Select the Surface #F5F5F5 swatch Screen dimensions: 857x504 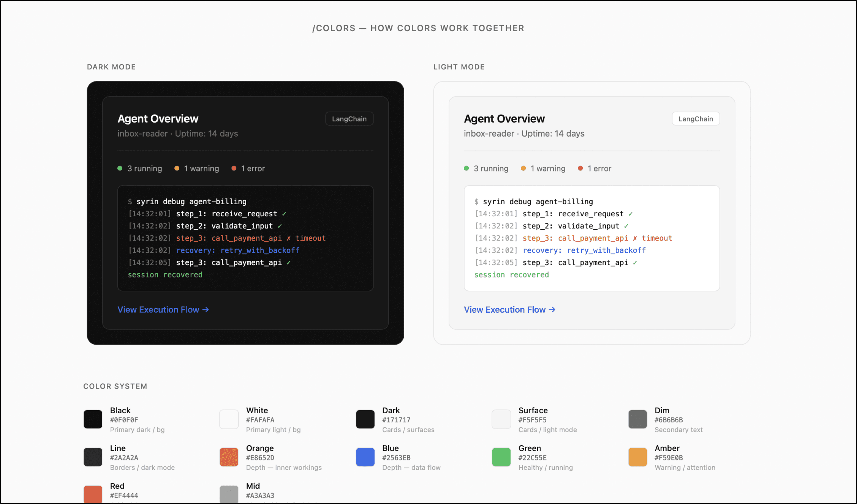(x=501, y=419)
